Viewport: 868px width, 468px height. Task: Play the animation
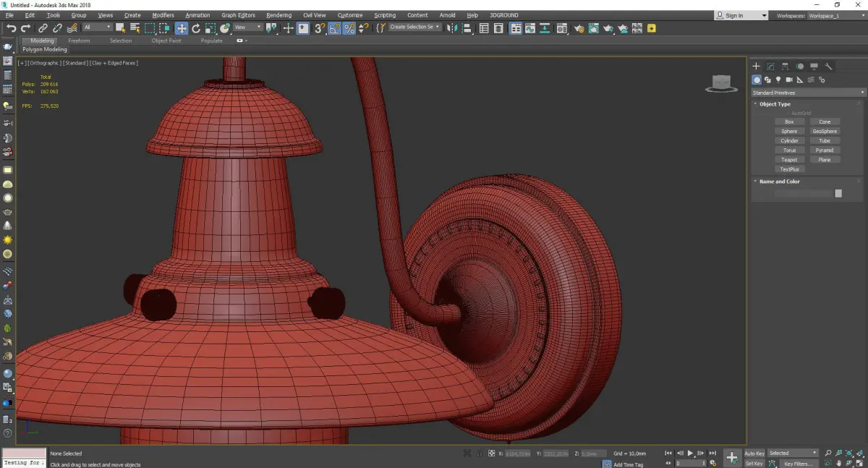point(690,454)
